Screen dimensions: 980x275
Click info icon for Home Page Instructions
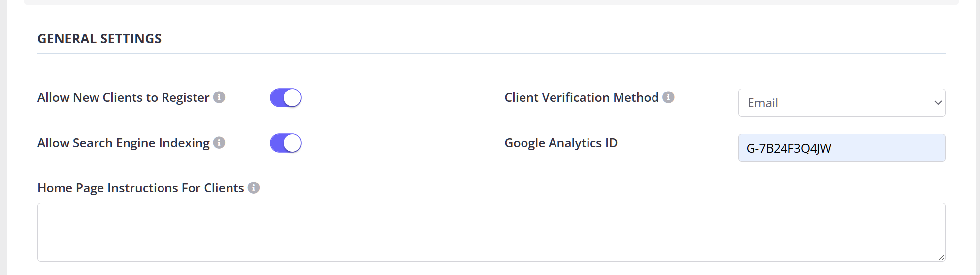[x=254, y=188]
